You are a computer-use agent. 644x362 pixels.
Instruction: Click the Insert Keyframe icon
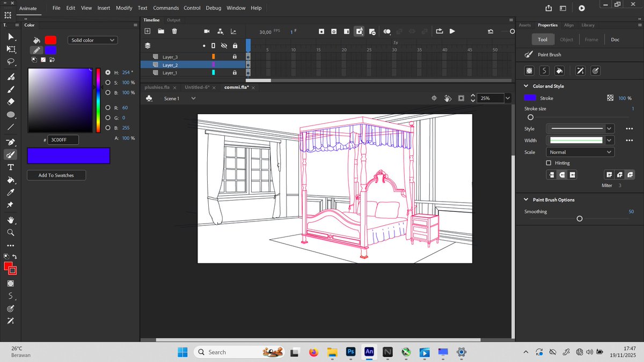(321, 32)
